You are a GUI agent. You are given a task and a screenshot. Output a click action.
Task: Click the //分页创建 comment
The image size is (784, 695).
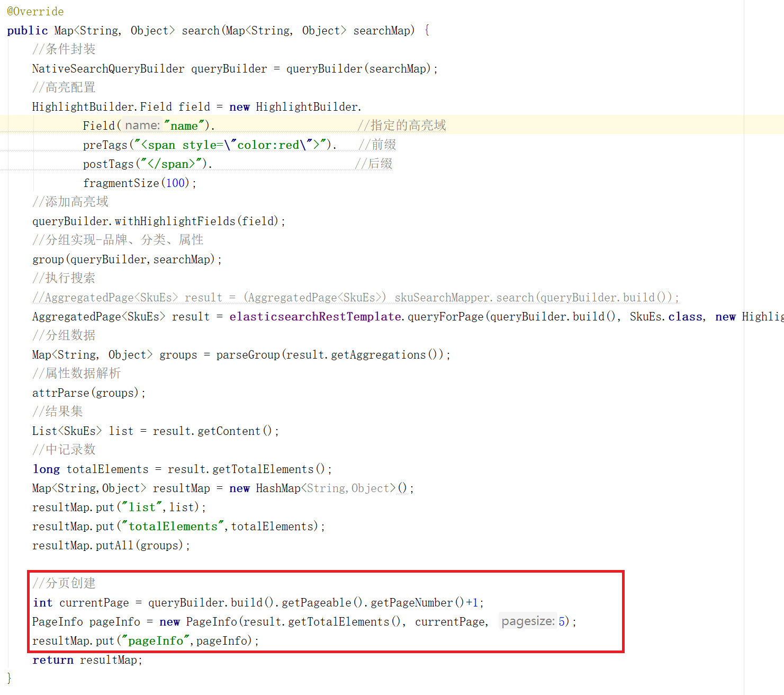pos(64,583)
